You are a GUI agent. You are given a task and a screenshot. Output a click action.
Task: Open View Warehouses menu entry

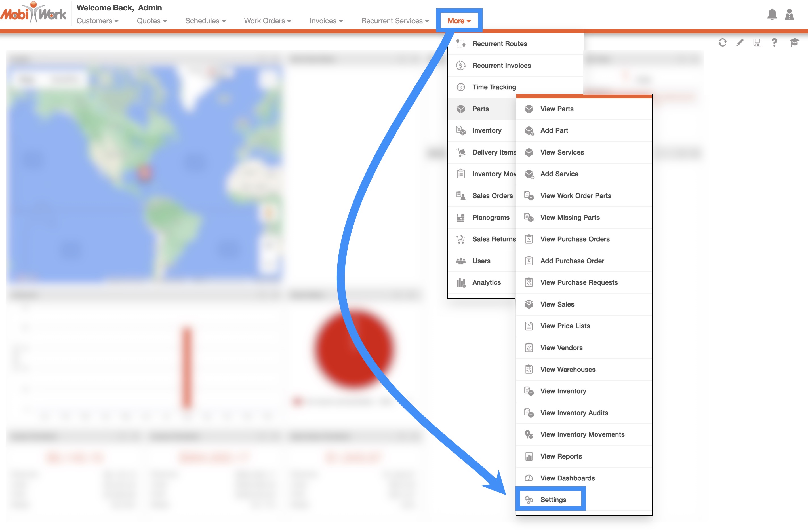pyautogui.click(x=568, y=370)
